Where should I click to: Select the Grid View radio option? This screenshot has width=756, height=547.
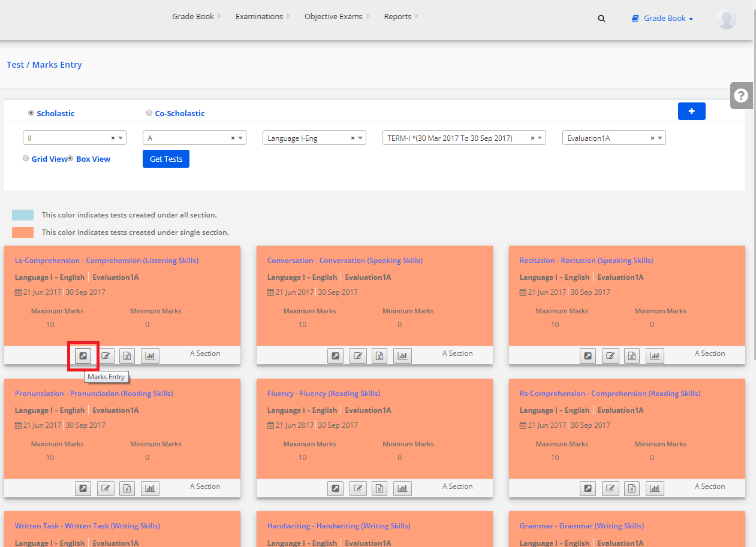tap(26, 159)
